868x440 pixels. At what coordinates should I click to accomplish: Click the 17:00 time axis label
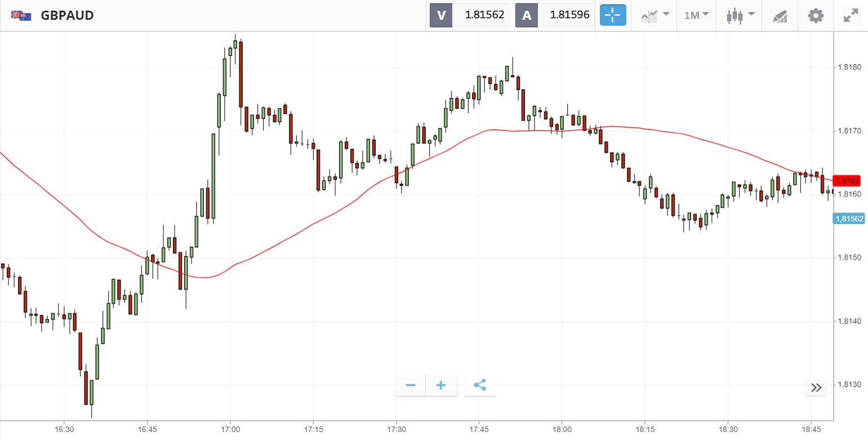(230, 429)
